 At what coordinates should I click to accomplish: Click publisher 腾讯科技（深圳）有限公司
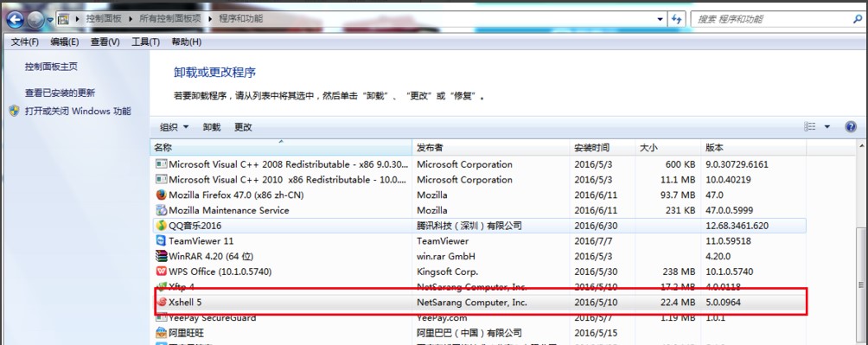click(x=469, y=226)
